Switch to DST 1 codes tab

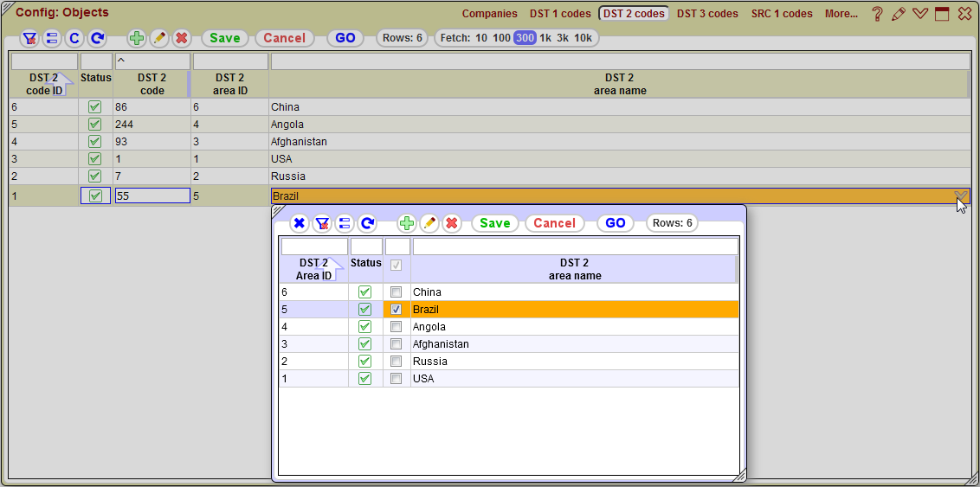560,14
